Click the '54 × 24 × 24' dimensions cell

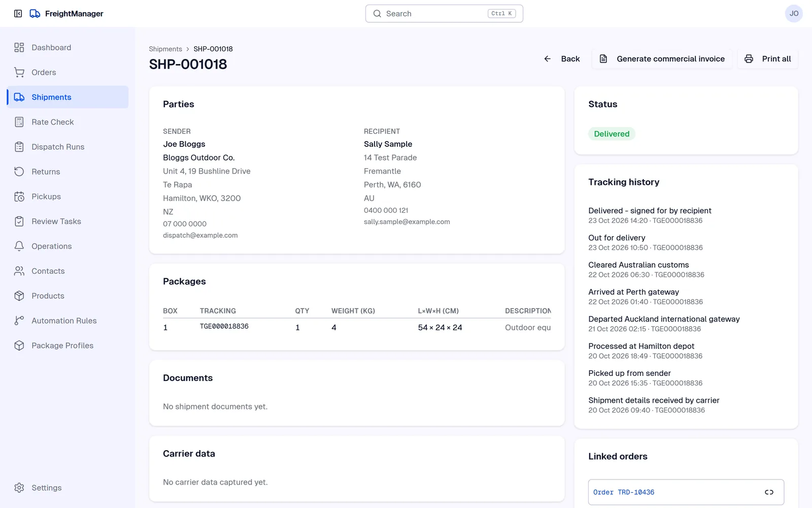[x=440, y=328]
